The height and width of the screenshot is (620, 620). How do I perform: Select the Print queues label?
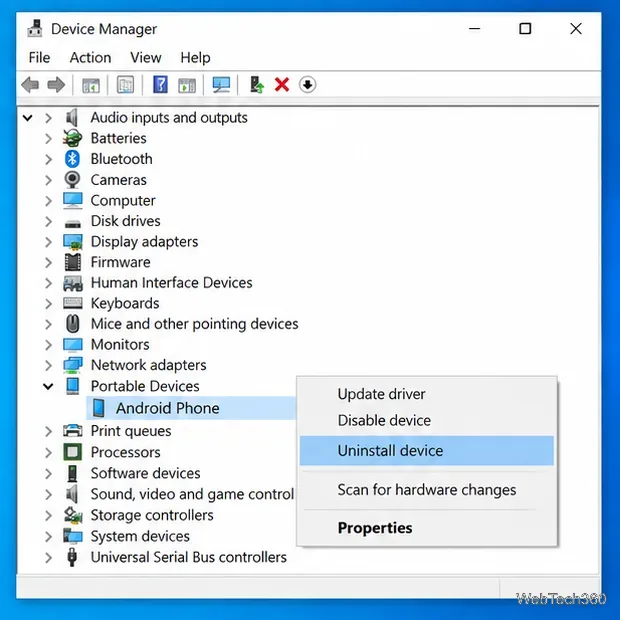(x=131, y=431)
